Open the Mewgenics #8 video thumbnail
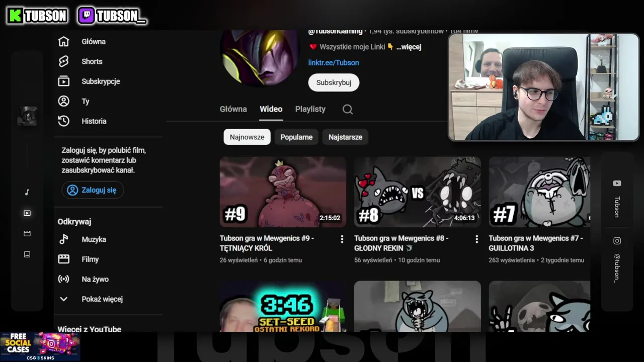The height and width of the screenshot is (362, 644). [417, 192]
